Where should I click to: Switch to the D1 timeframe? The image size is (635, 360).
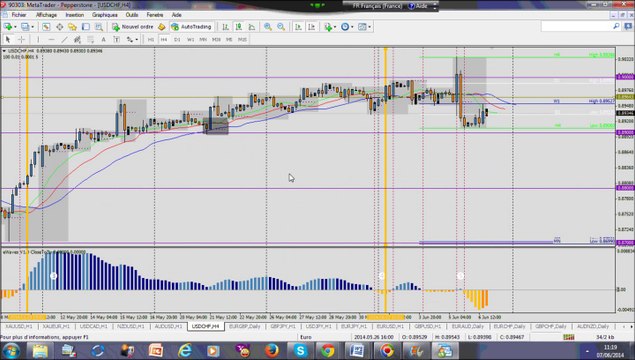coord(177,39)
